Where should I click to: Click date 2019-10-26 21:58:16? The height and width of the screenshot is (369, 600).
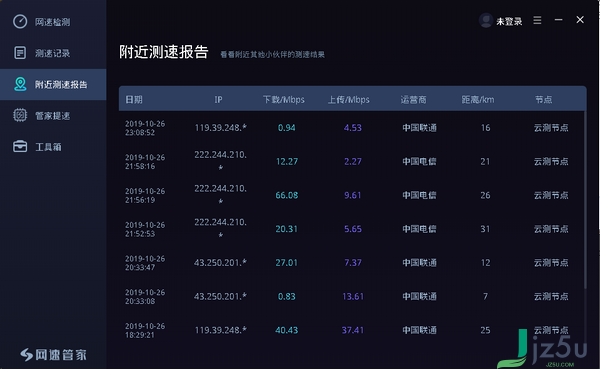pyautogui.click(x=145, y=162)
